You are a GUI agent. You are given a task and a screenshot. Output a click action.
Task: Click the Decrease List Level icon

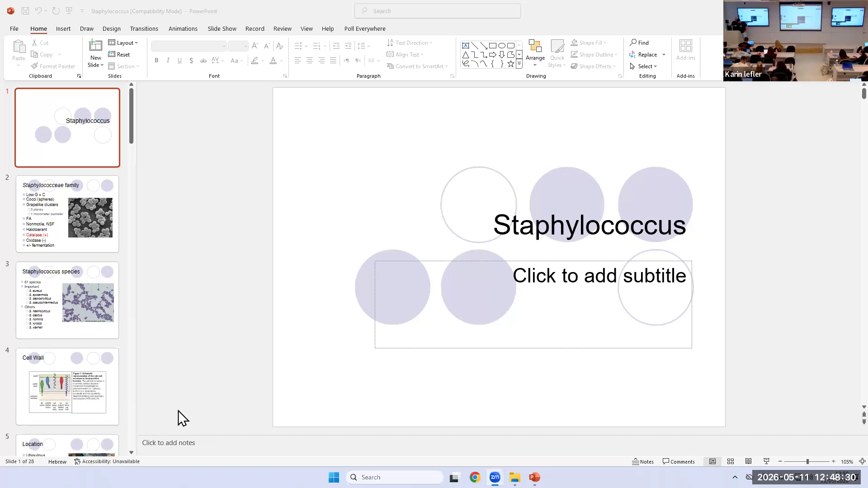pos(336,46)
